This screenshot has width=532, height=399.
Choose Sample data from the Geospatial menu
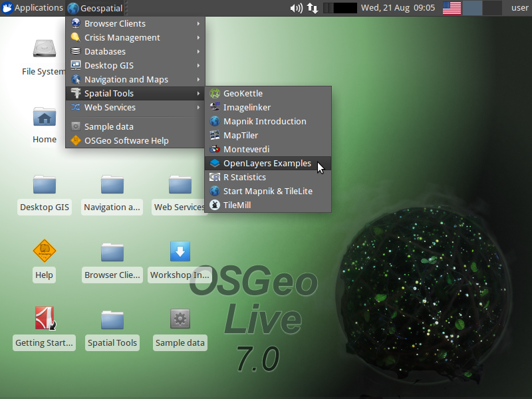tap(136, 126)
